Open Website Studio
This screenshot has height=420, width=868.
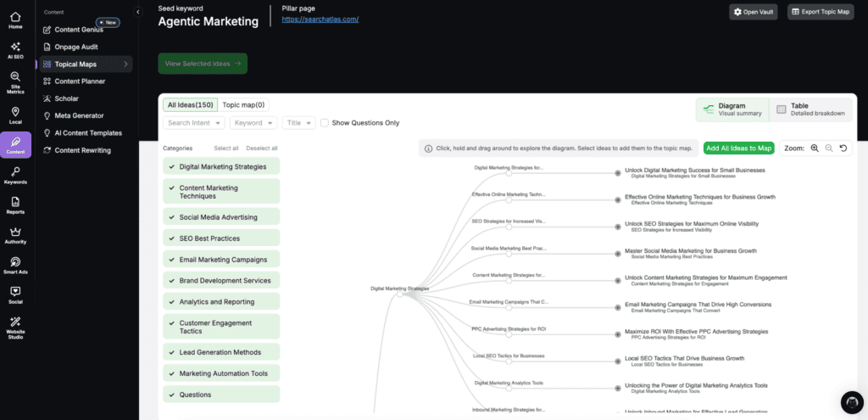coord(15,328)
